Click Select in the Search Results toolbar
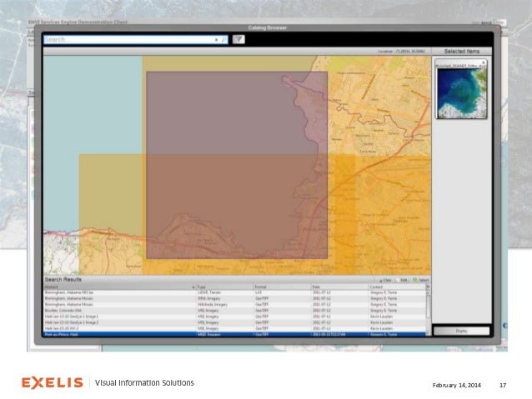The image size is (532, 399). [x=423, y=281]
